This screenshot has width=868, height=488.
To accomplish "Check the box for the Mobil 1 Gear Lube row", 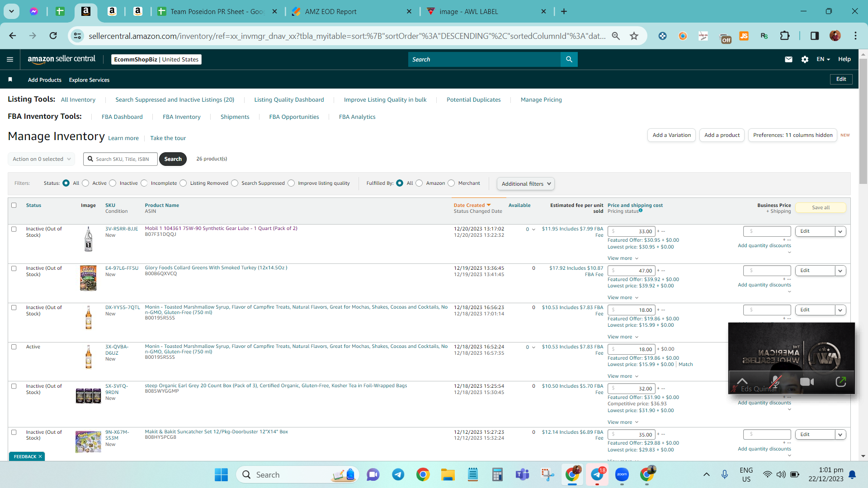I will 14,229.
